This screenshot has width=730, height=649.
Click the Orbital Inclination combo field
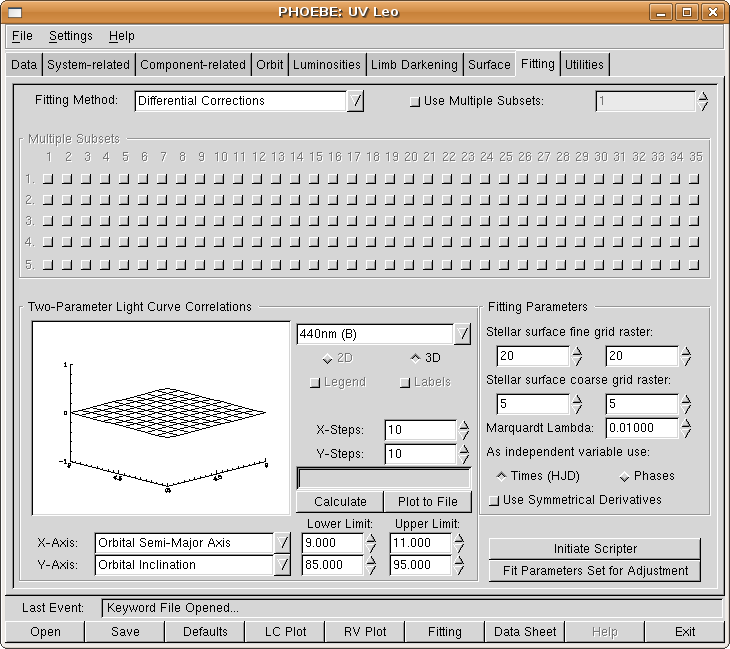(184, 565)
